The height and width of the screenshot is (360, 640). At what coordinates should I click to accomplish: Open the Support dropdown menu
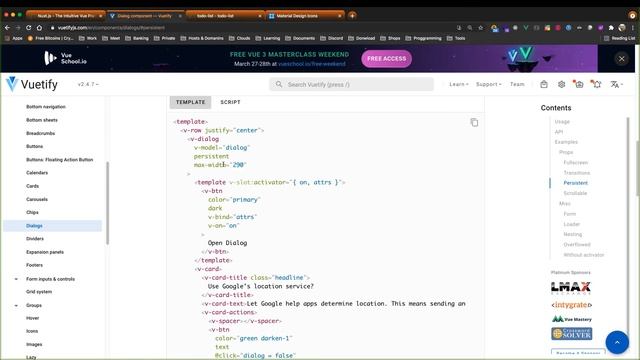click(489, 84)
